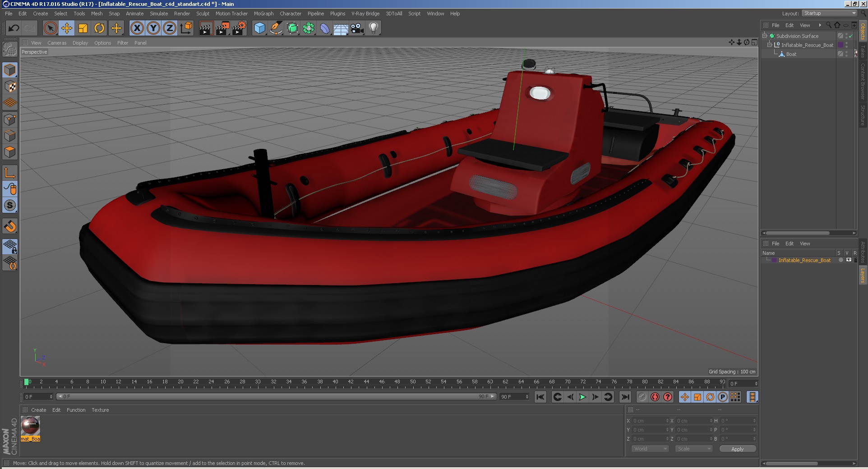Add a Cube primitive object
868x469 pixels.
tap(260, 28)
